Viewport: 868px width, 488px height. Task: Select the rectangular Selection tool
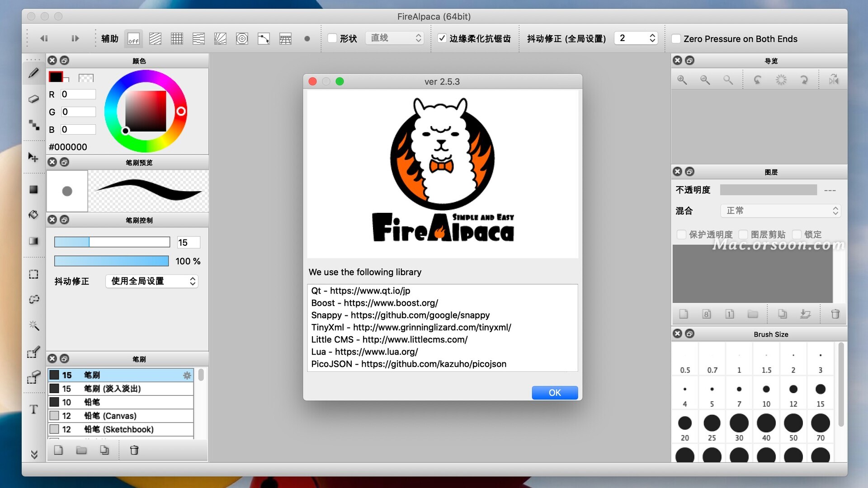click(x=33, y=274)
